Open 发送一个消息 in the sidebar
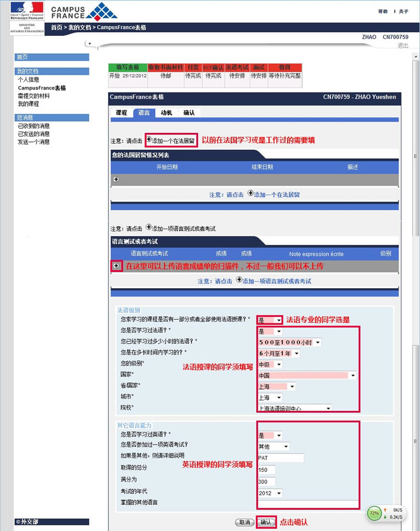420x531 pixels. click(34, 142)
